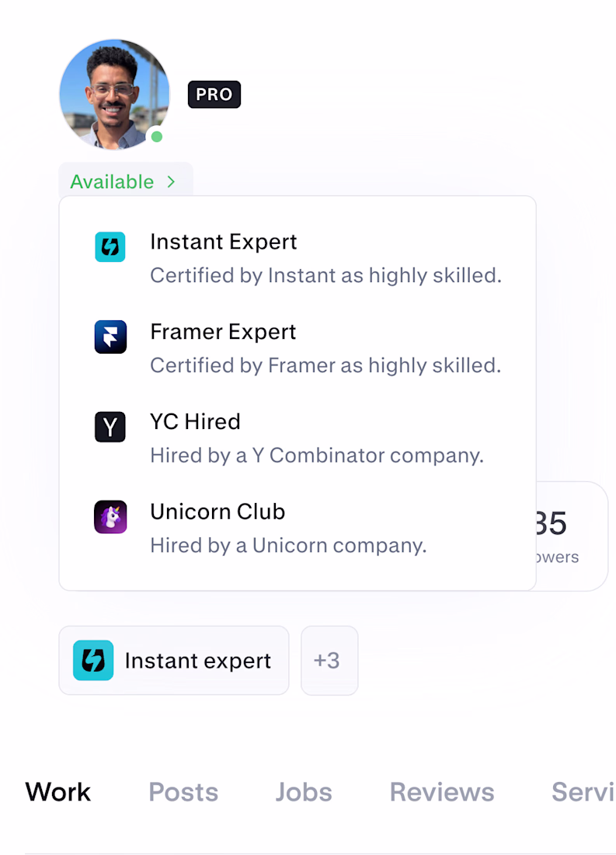
Task: Click the Instant icon in the badge chip
Action: tap(93, 661)
